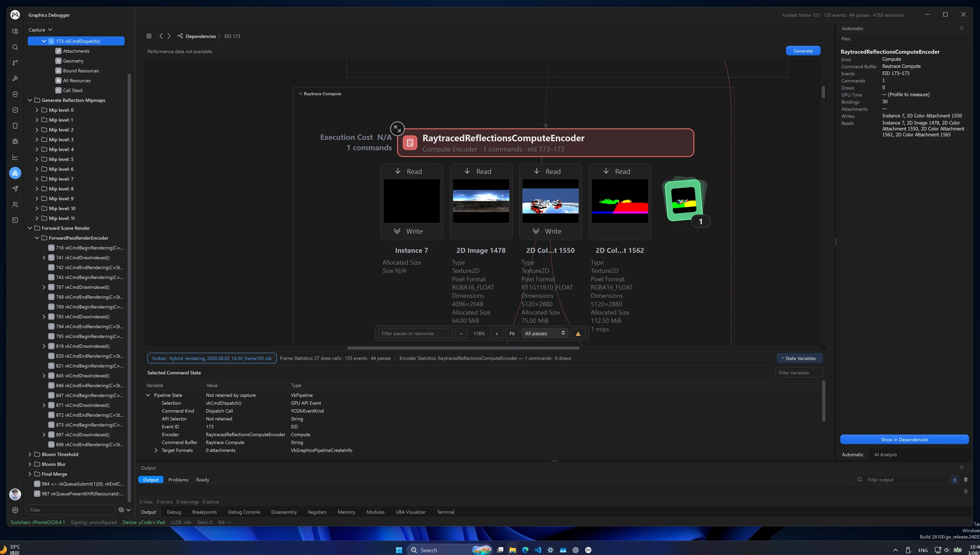Expand the Mip level: 0 folder
This screenshot has height=555, width=980.
pos(37,110)
